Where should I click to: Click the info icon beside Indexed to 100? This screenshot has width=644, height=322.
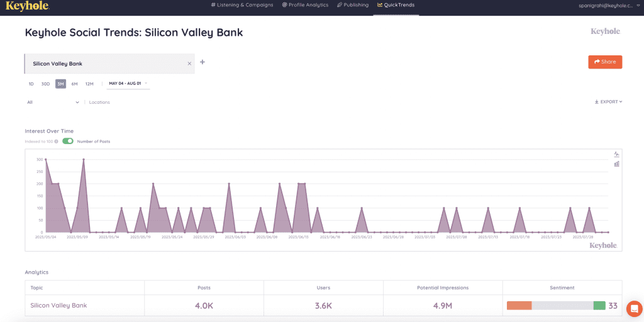coord(56,142)
